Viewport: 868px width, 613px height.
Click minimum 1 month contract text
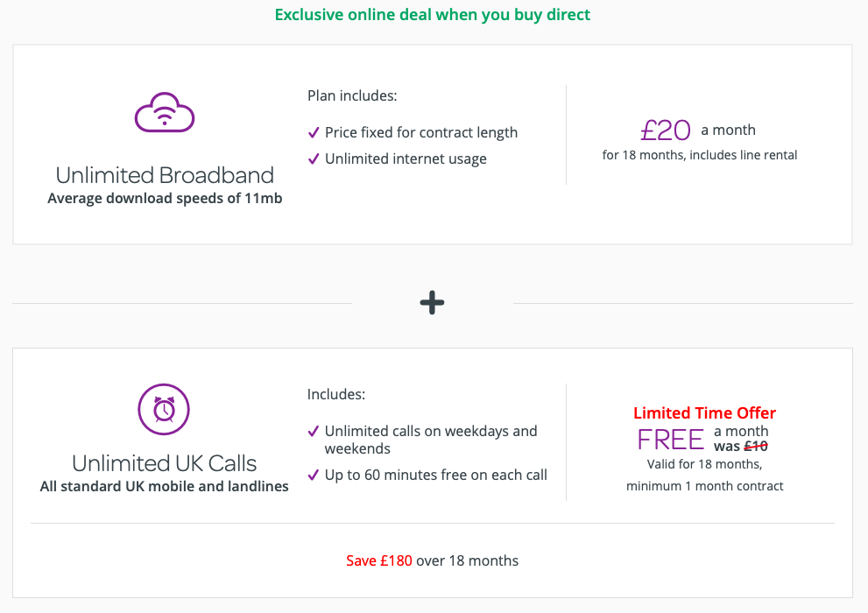(704, 485)
